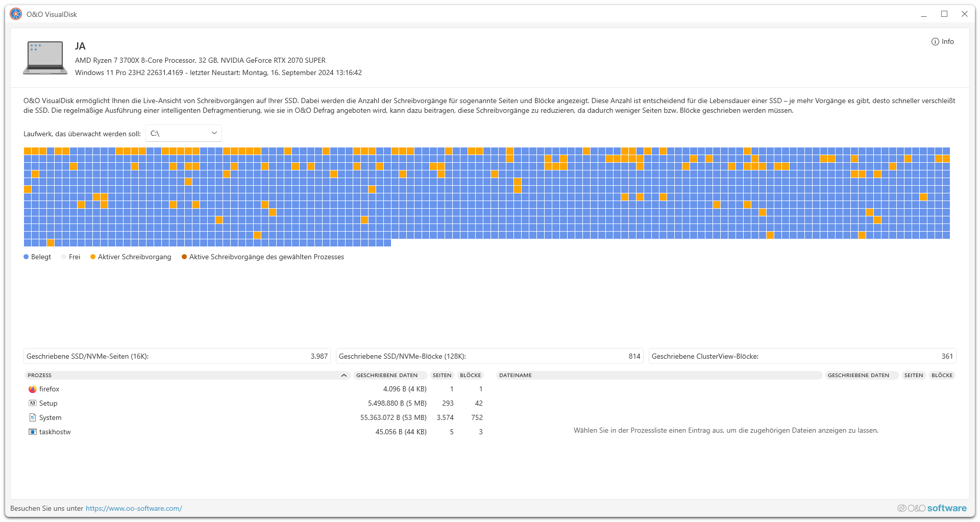Click the AMD Ryzen 7 3700X hardware line
980x522 pixels.
pos(200,60)
